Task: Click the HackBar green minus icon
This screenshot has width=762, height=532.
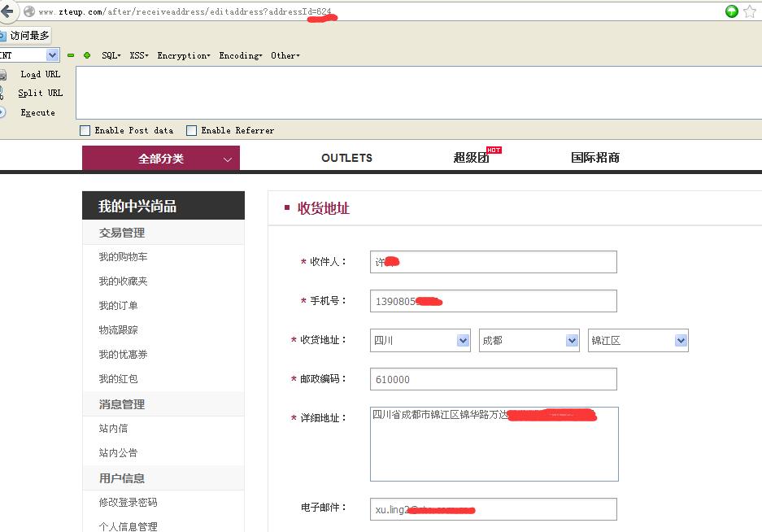Action: pos(71,55)
